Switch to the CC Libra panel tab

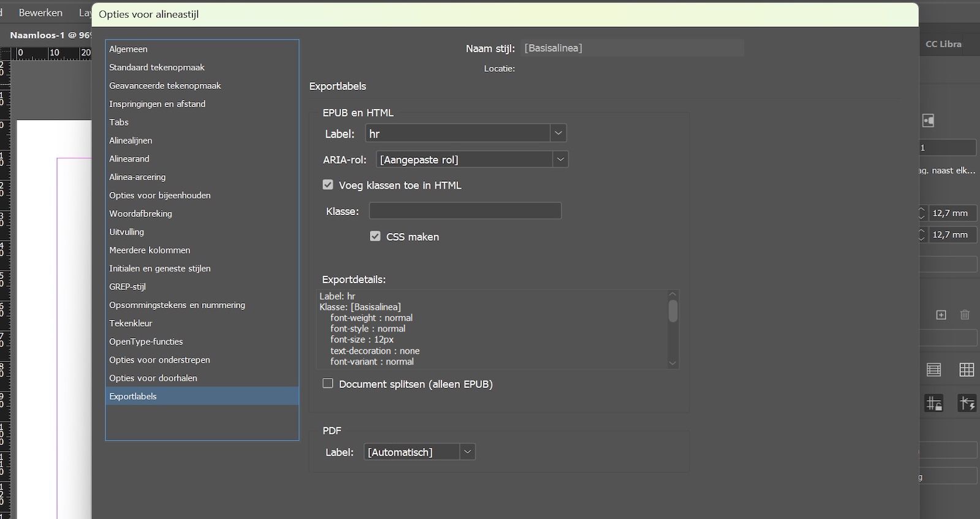943,44
